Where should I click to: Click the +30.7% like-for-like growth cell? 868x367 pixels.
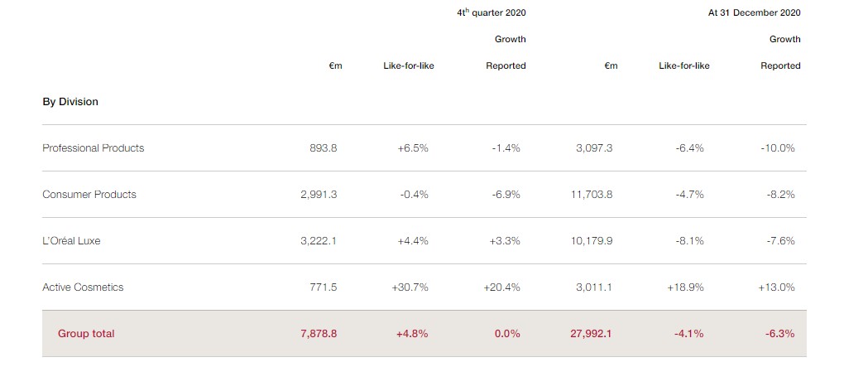click(x=410, y=287)
